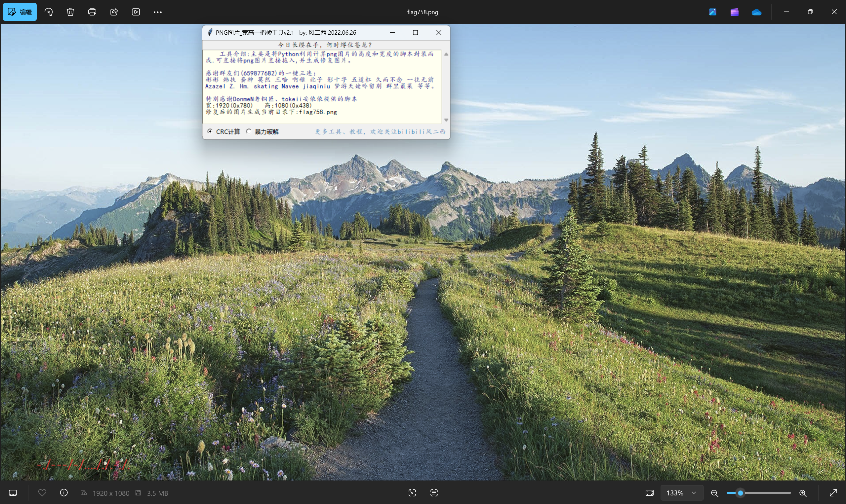Select the 暴力破解 radio button
Screen dimensions: 846x504
[x=249, y=131]
